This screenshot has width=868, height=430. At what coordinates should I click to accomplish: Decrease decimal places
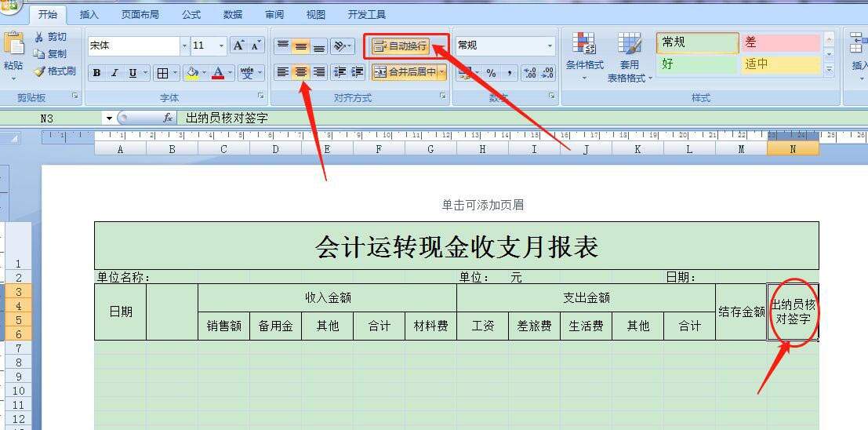coord(547,73)
